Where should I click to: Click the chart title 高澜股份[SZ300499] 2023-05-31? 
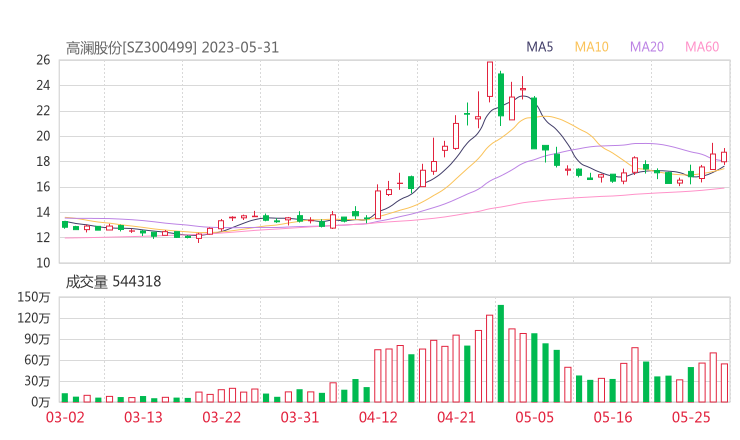(x=172, y=48)
